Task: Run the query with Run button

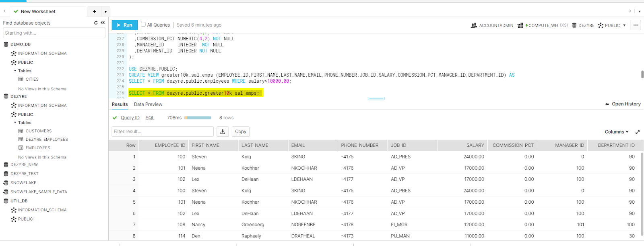Action: pyautogui.click(x=124, y=25)
